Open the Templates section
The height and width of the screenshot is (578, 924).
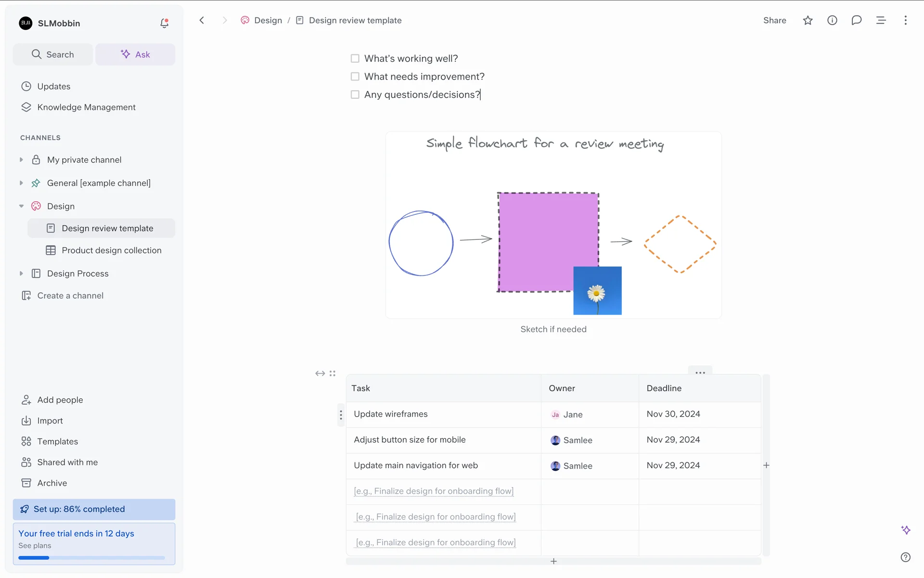57,441
